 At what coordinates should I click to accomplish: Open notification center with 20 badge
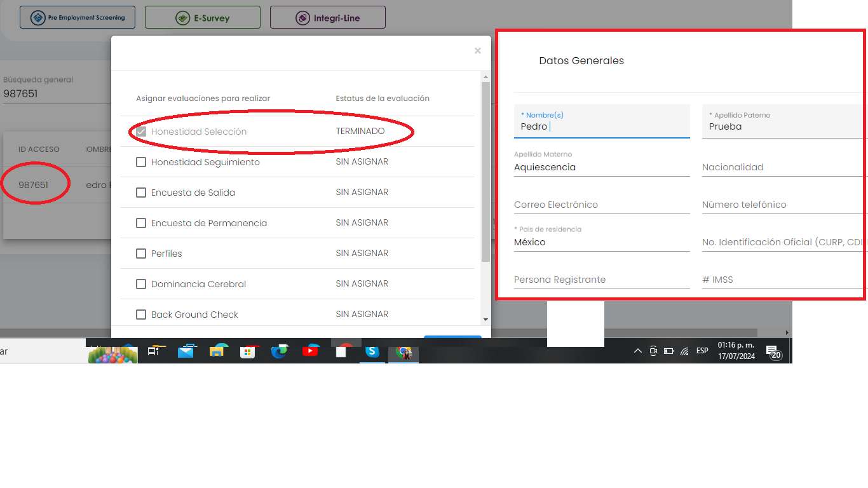773,352
